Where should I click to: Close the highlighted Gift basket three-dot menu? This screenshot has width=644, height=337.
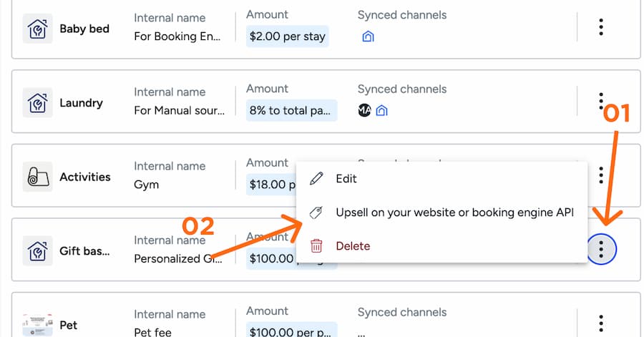(x=601, y=249)
